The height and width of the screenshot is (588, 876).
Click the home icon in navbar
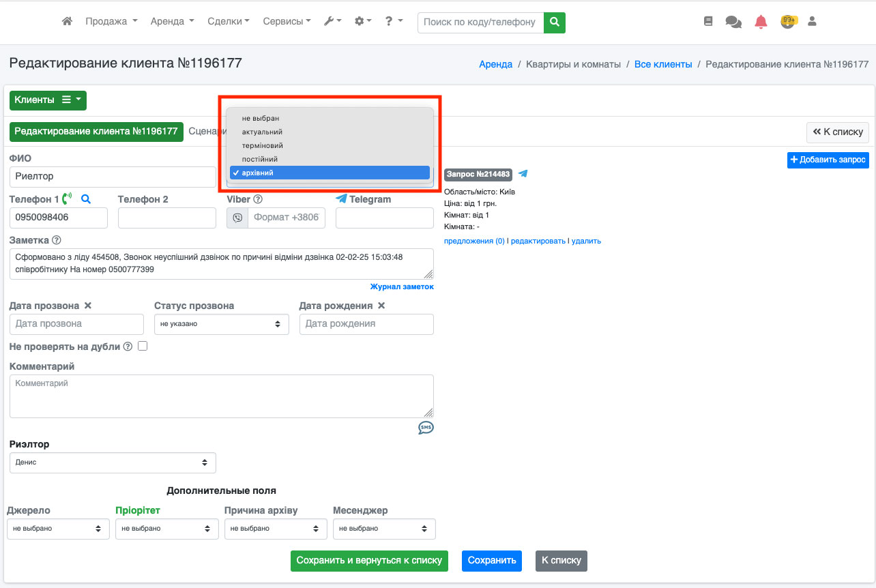(x=67, y=21)
